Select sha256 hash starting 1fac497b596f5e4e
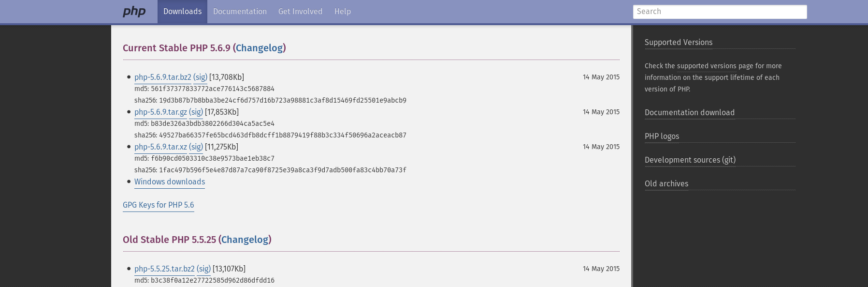Image resolution: width=868 pixels, height=287 pixels. point(283,170)
